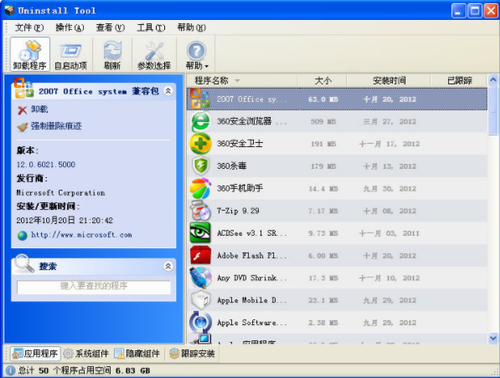Open the 卸载程序 uninstaller toolbar icon
The height and width of the screenshot is (378, 500).
tap(30, 54)
